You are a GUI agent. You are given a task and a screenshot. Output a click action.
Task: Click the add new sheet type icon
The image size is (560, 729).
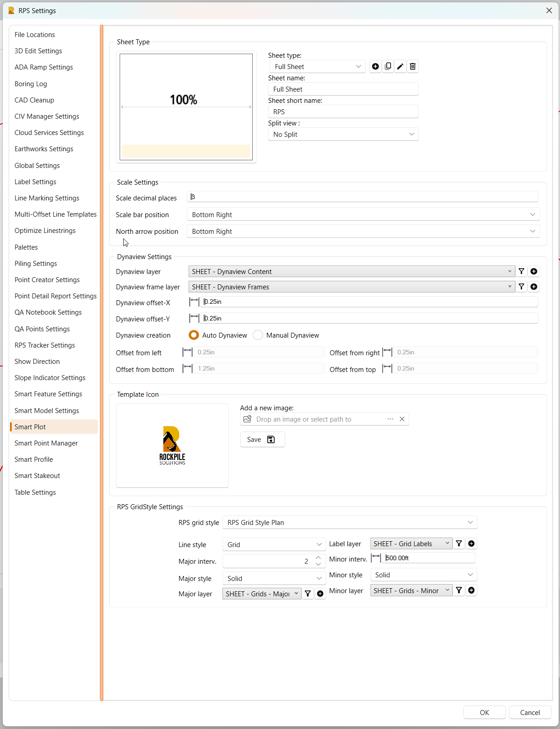click(x=375, y=66)
